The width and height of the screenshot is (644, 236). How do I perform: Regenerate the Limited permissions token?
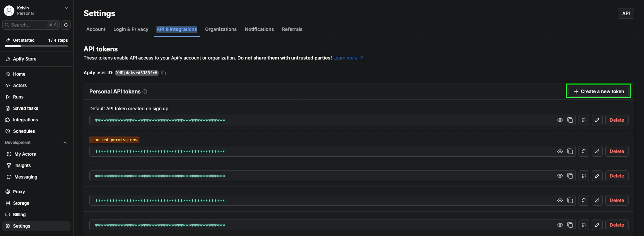click(584, 151)
